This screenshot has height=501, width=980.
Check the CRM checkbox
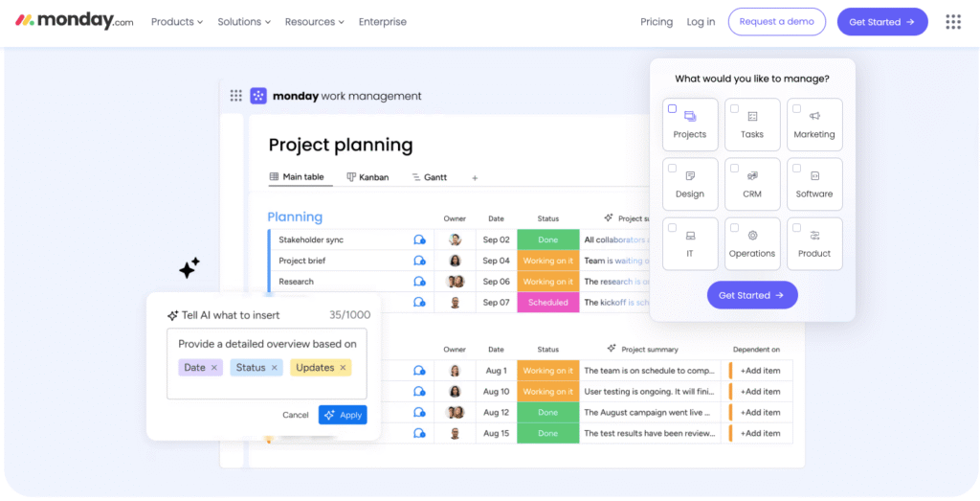pos(734,169)
